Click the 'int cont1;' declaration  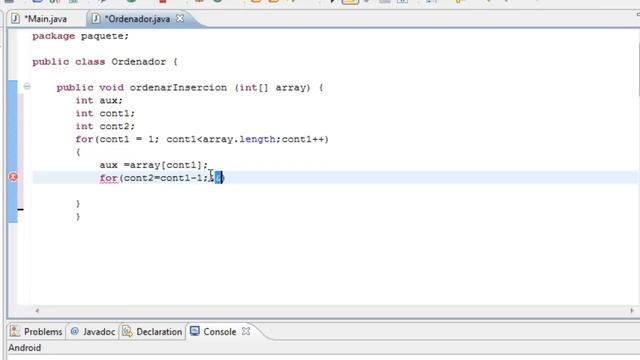click(x=105, y=113)
